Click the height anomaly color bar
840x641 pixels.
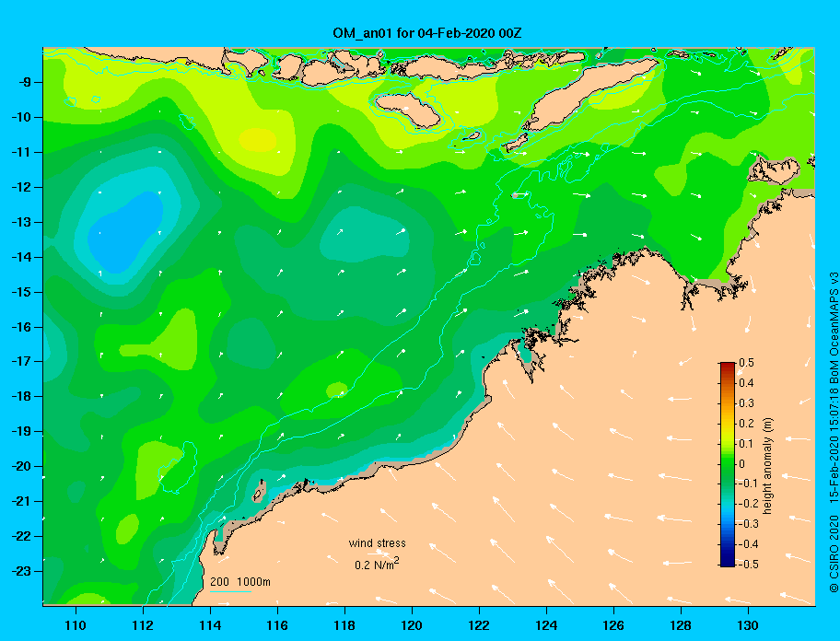coord(728,464)
